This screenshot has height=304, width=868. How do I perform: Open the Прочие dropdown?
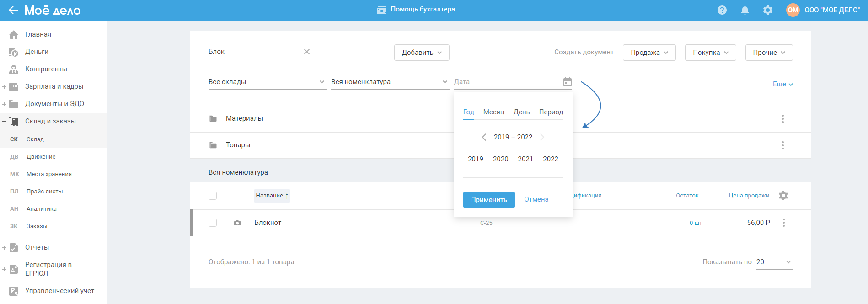click(769, 53)
